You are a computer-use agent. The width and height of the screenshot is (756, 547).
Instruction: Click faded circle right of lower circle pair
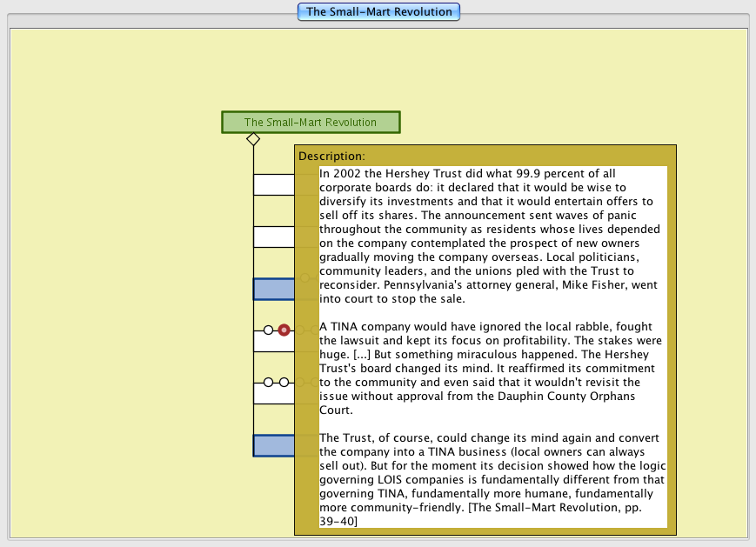314,383
